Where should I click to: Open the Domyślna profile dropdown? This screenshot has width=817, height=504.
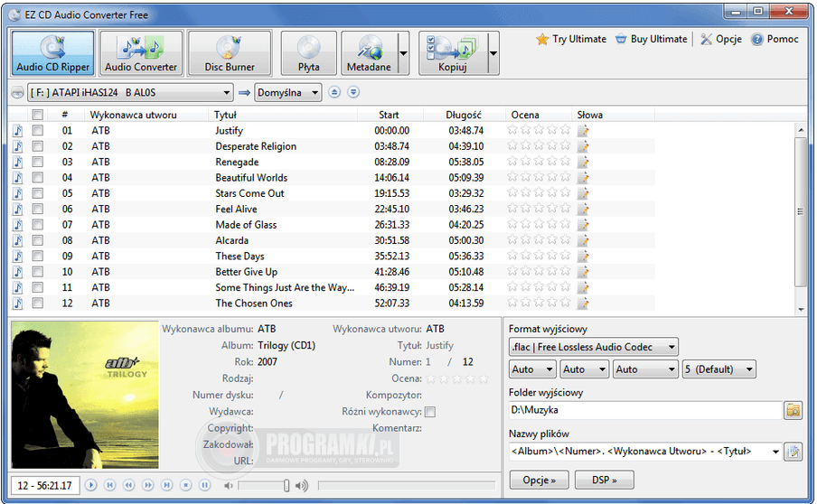coord(287,93)
